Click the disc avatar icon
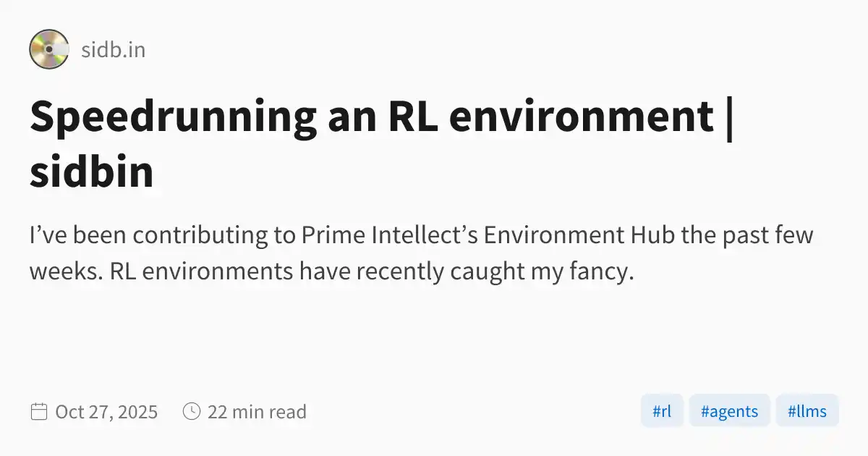This screenshot has width=868, height=456. (49, 50)
